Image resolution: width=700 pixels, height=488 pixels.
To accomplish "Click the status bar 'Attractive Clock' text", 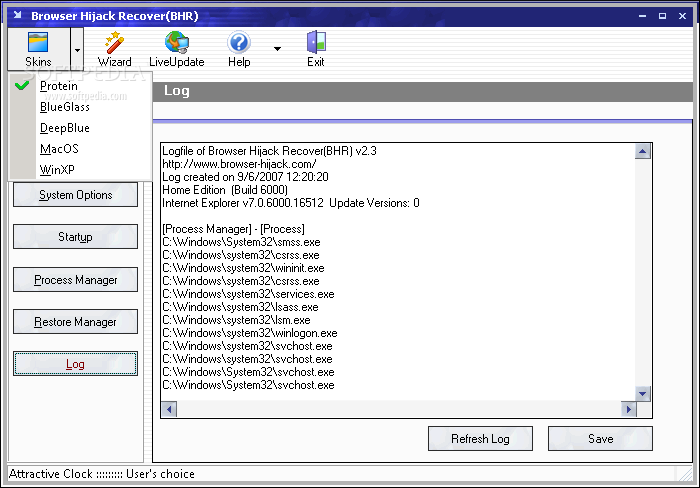I will (x=50, y=474).
